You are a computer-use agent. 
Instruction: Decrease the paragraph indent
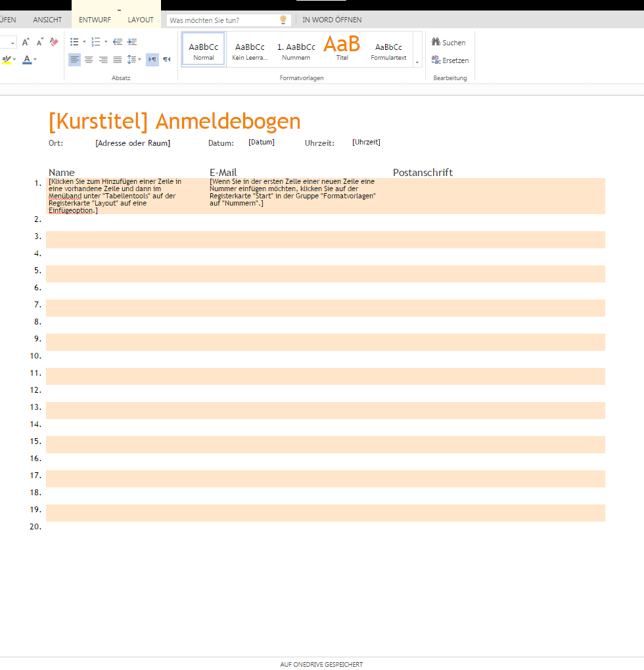[x=118, y=42]
